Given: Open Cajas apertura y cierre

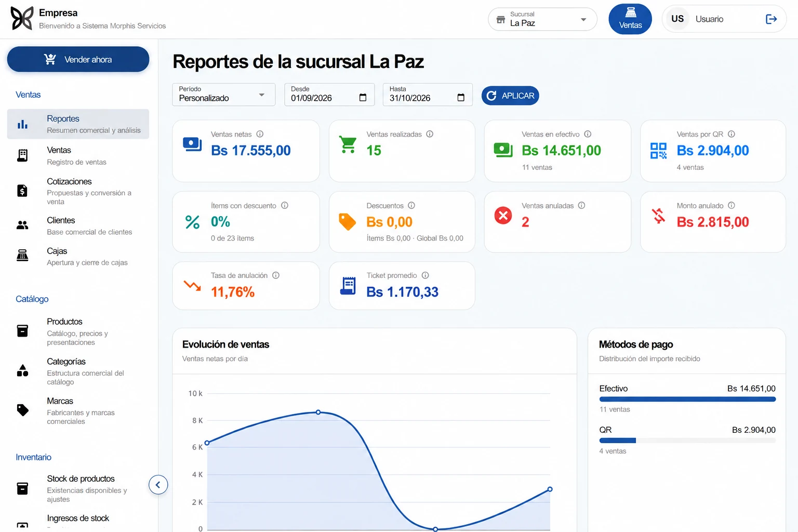Looking at the screenshot, I should click(78, 257).
